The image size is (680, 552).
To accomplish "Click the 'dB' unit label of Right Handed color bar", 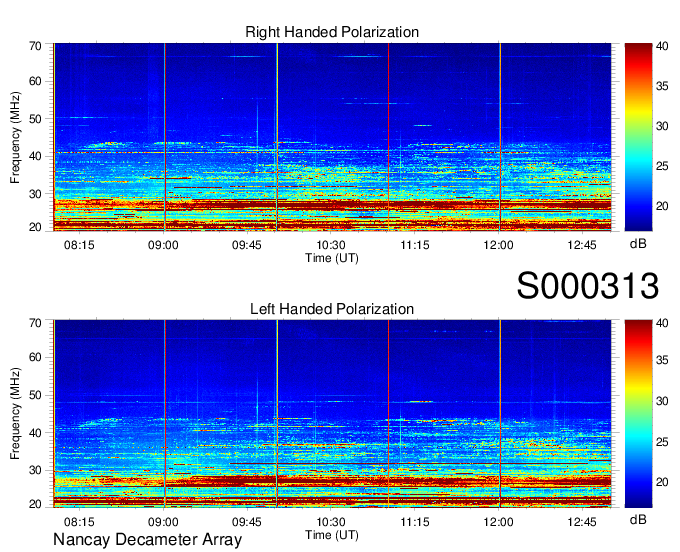I will click(638, 244).
